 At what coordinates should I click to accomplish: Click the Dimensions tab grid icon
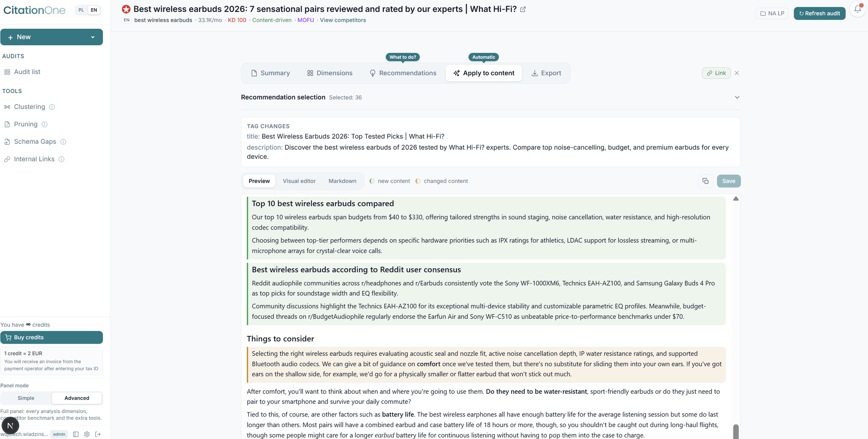point(310,73)
